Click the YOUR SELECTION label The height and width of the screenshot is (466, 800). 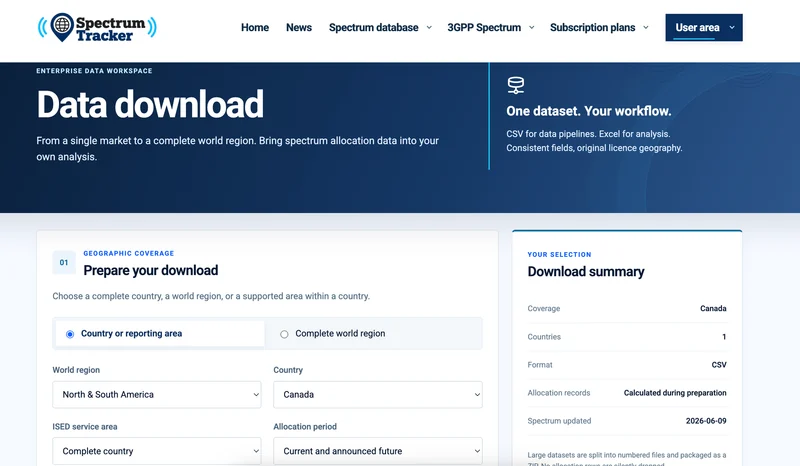click(559, 254)
